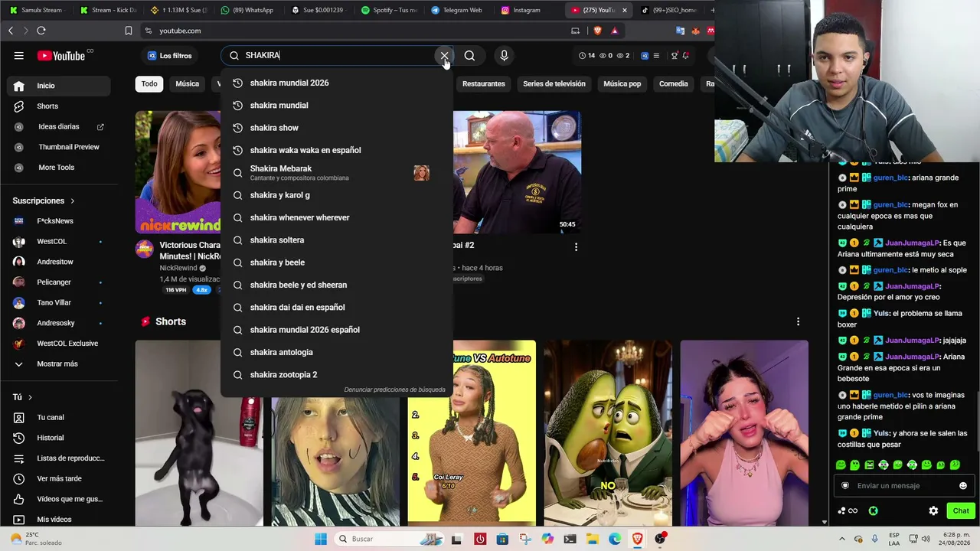Open Ver más tarde in the sidebar
Viewport: 980px width, 551px height.
point(58,478)
